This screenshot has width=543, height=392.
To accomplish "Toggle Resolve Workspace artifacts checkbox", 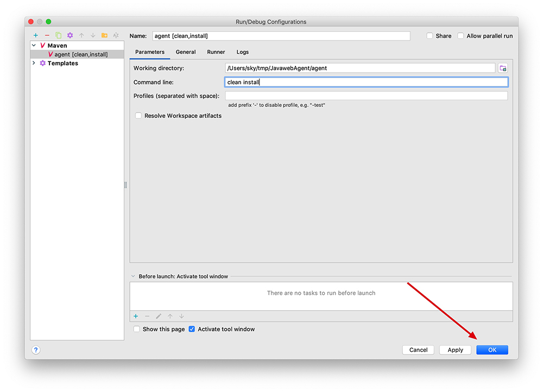I will click(138, 116).
